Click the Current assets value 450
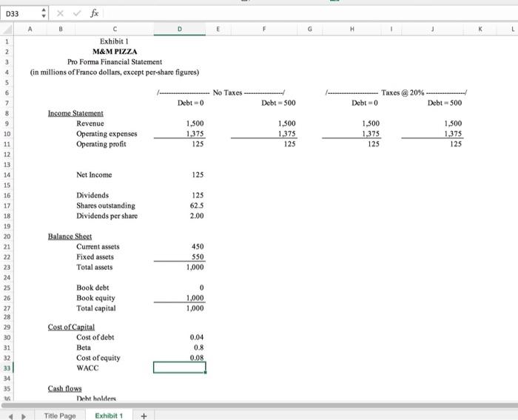 (x=198, y=247)
